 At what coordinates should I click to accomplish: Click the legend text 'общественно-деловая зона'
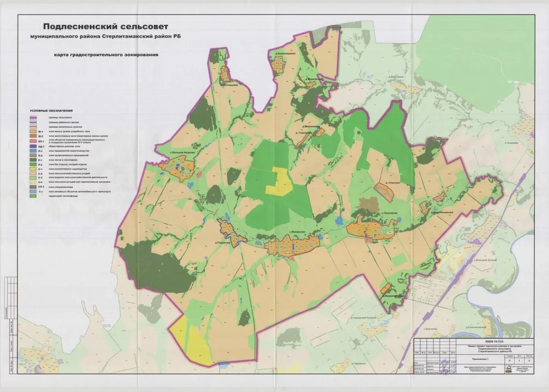[x=64, y=146]
